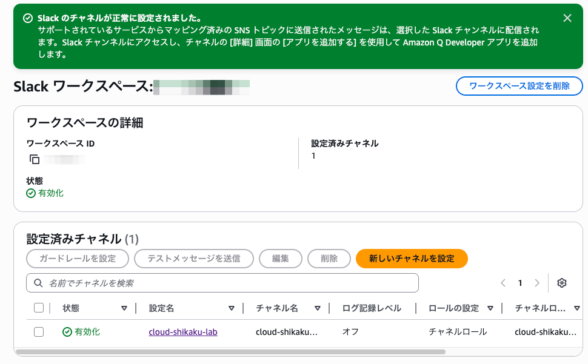Sort by 状態 column arrow

pyautogui.click(x=124, y=308)
